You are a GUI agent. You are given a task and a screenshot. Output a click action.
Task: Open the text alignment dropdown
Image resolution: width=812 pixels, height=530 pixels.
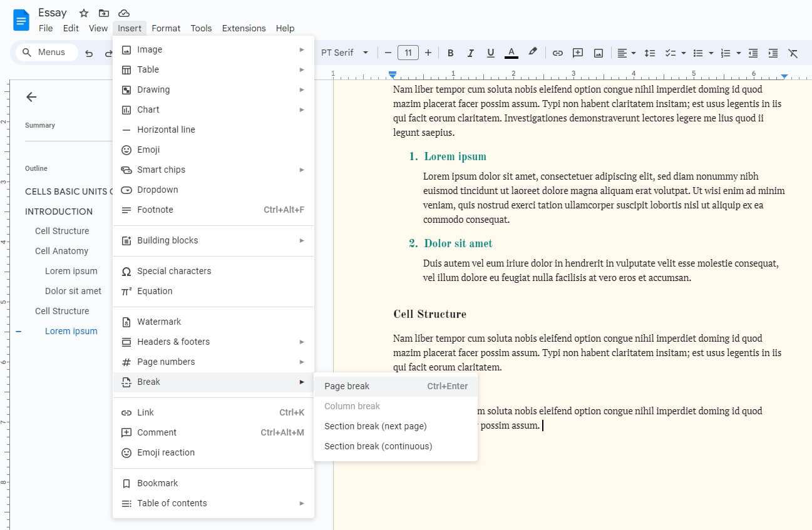(626, 53)
